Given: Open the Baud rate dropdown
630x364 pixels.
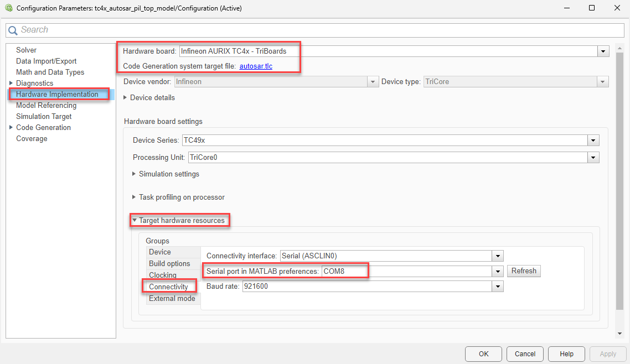Looking at the screenshot, I should pyautogui.click(x=498, y=287).
